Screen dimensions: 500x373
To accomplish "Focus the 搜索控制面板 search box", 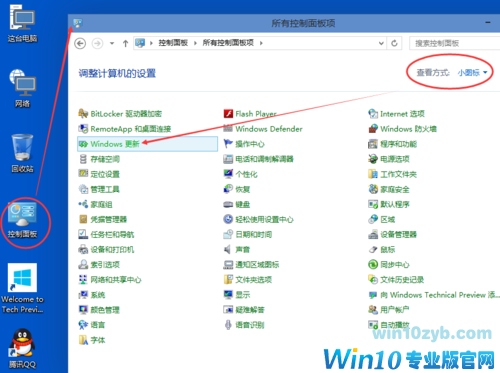I will [x=454, y=43].
